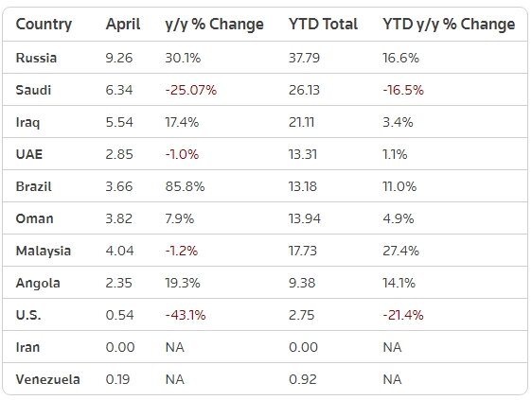Screen dimensions: 532x400
Task: Click the Country column header
Action: pos(44,25)
